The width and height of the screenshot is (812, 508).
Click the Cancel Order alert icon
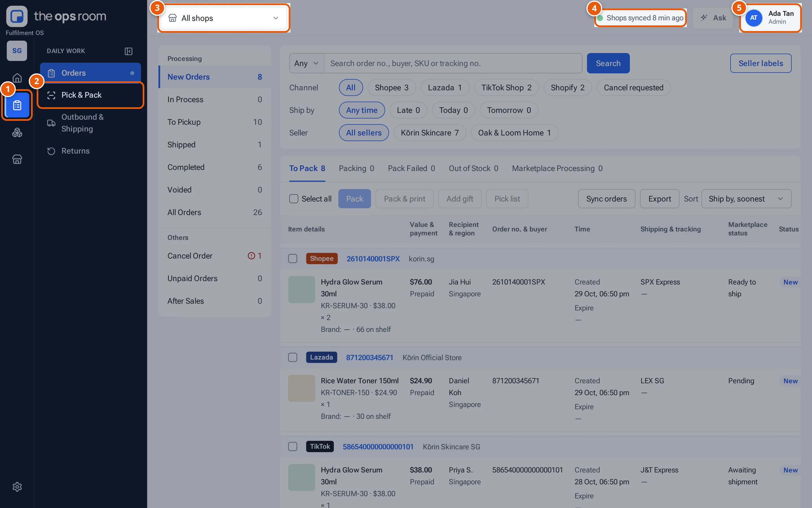[251, 256]
